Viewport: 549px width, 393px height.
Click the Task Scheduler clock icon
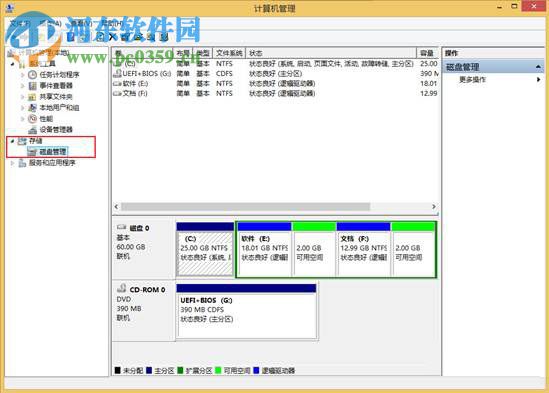[32, 75]
